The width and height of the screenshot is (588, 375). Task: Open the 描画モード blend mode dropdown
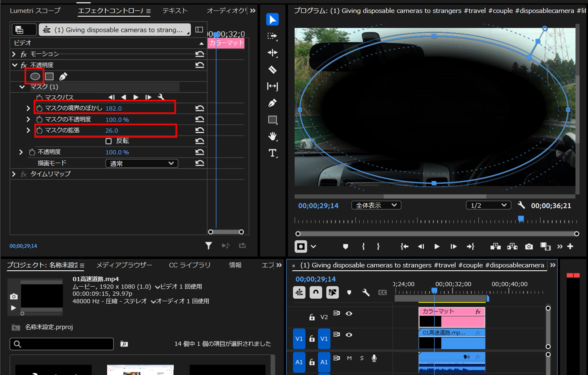click(x=142, y=163)
